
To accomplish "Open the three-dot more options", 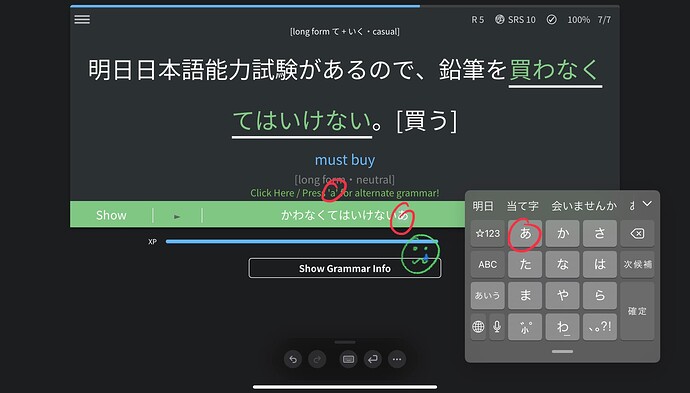I will 397,359.
